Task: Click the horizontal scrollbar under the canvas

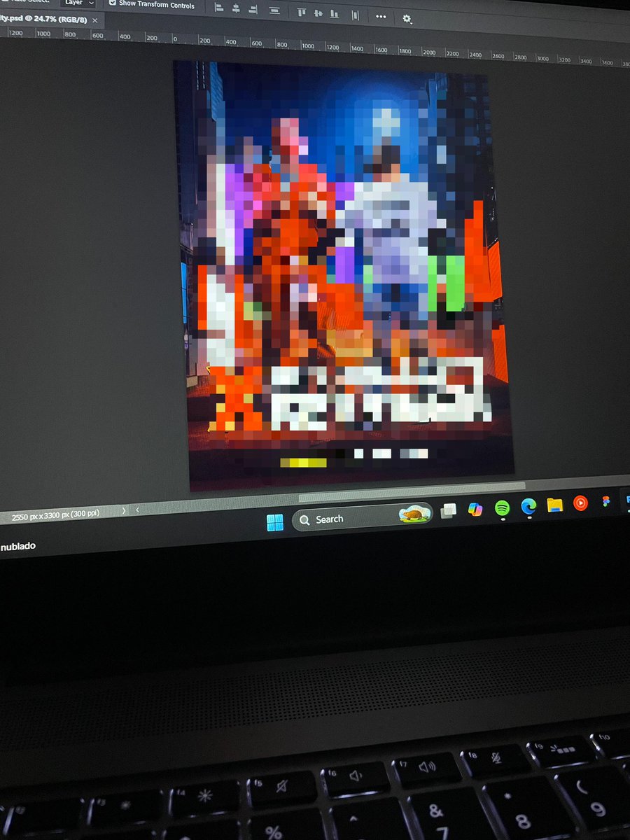Action: (x=412, y=493)
